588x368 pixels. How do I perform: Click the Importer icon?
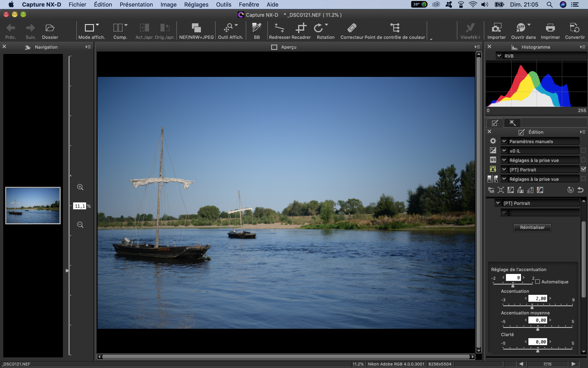click(x=496, y=28)
